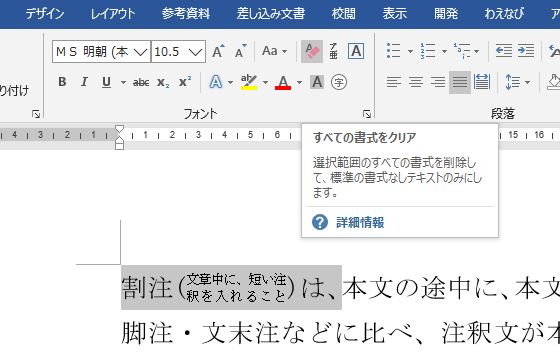This screenshot has width=560, height=361.
Task: Click the 詳細情報 link in the tooltip
Action: [360, 222]
